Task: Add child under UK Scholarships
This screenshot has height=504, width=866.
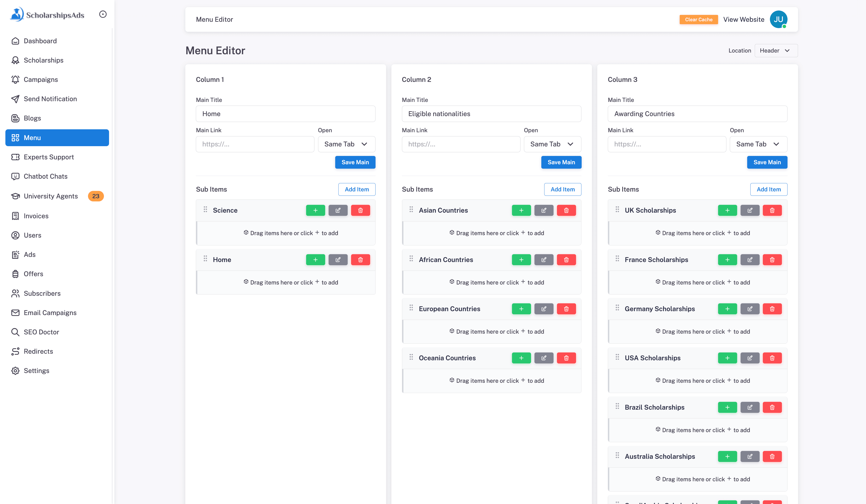Action: coord(727,210)
